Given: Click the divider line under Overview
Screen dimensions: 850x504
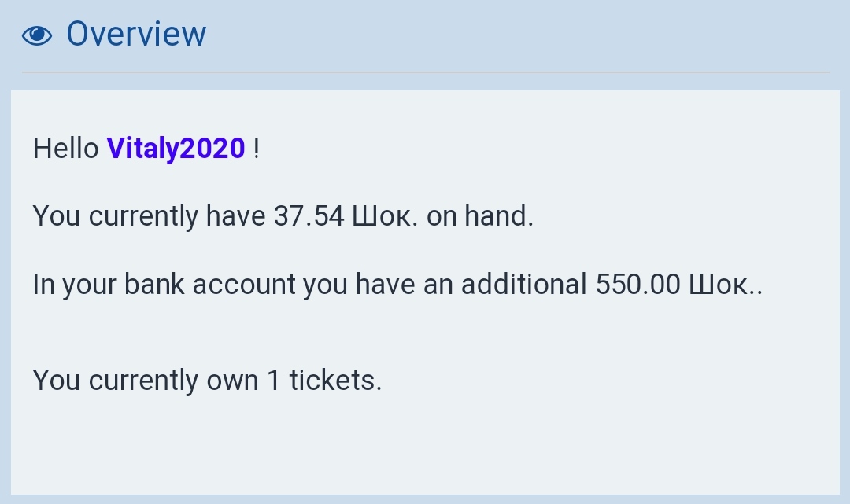Looking at the screenshot, I should (425, 72).
